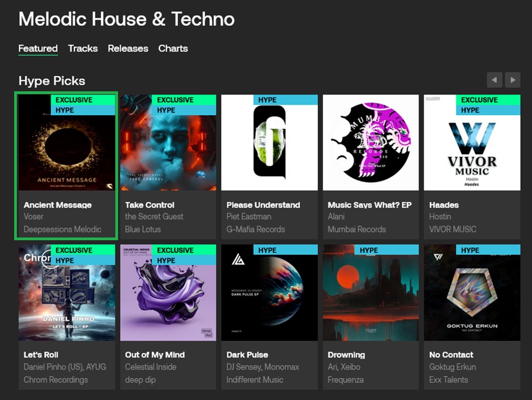The height and width of the screenshot is (400, 532).
Task: Click artist link the Secret Guest
Action: pos(154,217)
